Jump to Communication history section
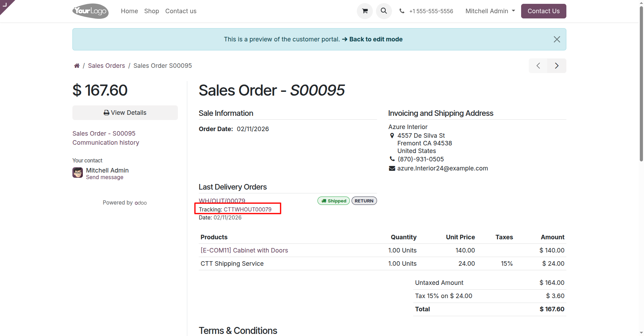Viewport: 644px width, 336px height. (105, 143)
